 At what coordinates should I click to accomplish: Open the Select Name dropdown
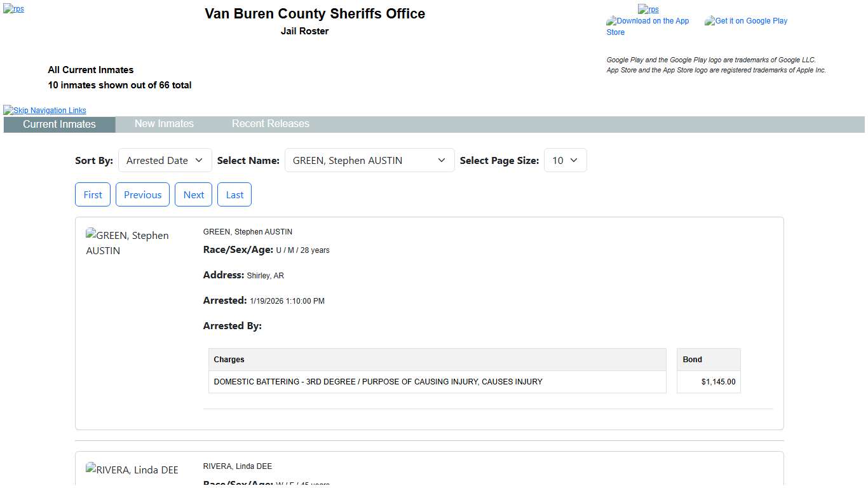pos(369,161)
